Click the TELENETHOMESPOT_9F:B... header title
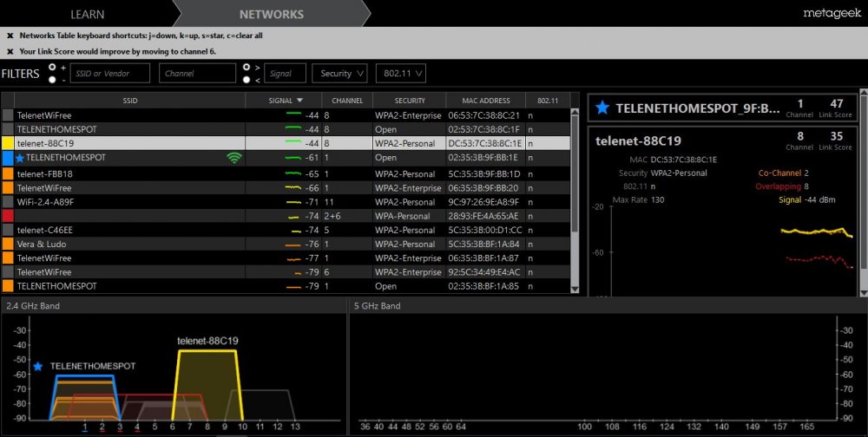The image size is (868, 437). click(698, 108)
